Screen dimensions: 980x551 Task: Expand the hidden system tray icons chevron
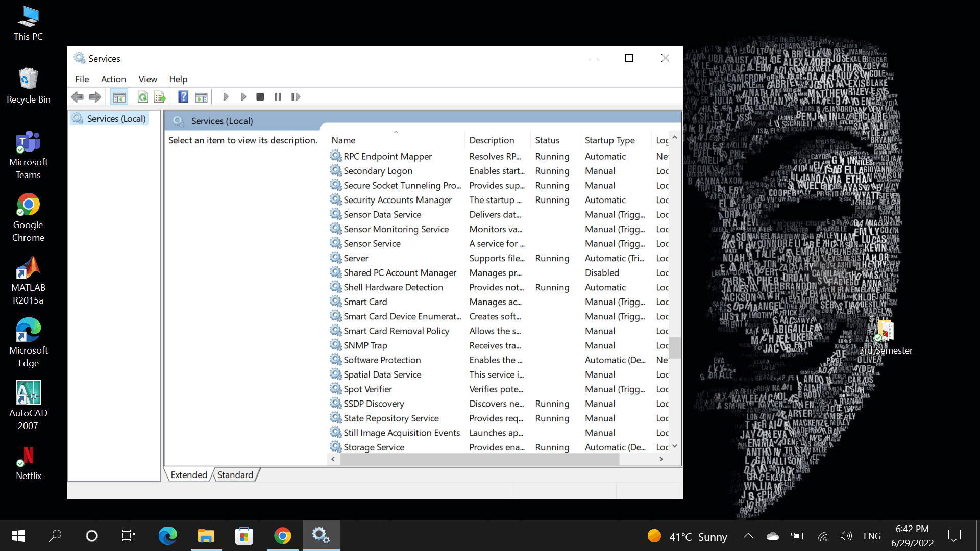point(748,536)
